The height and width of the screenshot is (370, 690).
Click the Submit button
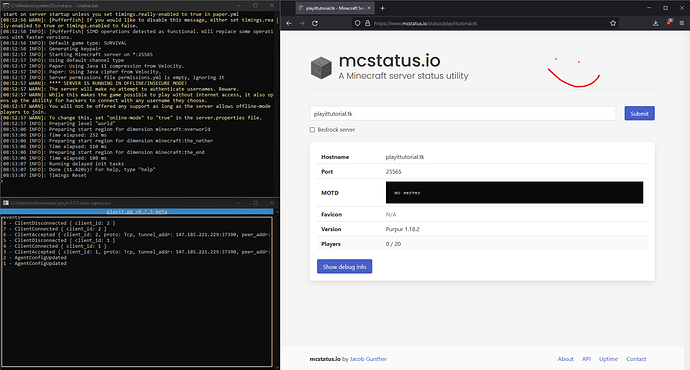[639, 114]
